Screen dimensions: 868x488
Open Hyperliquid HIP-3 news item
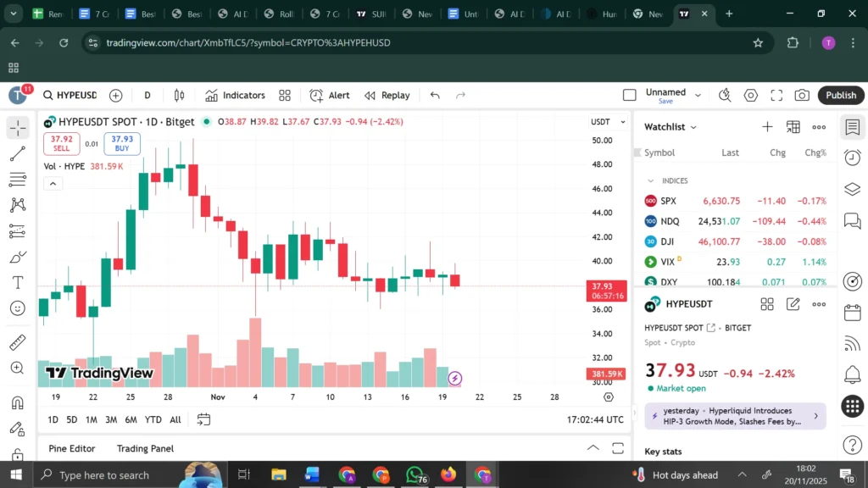point(735,416)
